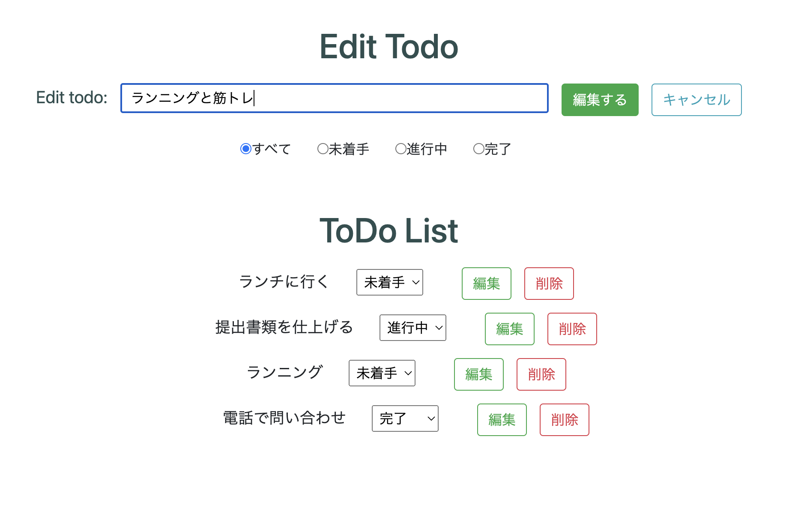Open the status dropdown for ランニング
Screen dimensions: 807x532
click(382, 373)
